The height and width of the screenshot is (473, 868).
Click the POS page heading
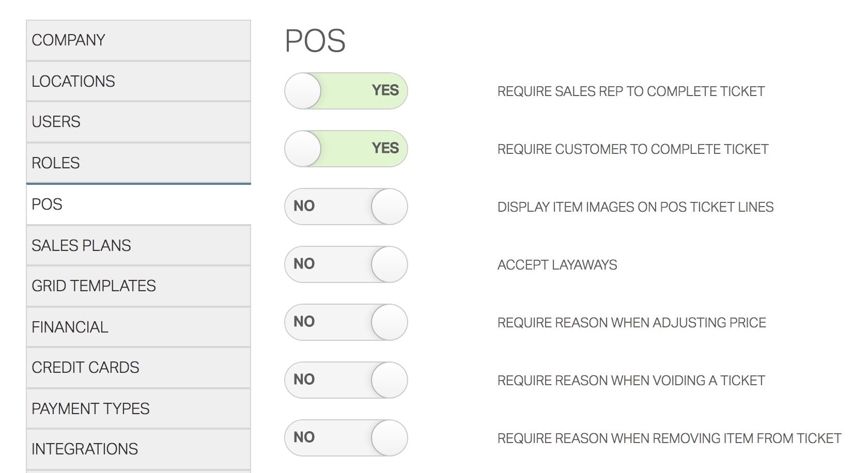click(316, 40)
